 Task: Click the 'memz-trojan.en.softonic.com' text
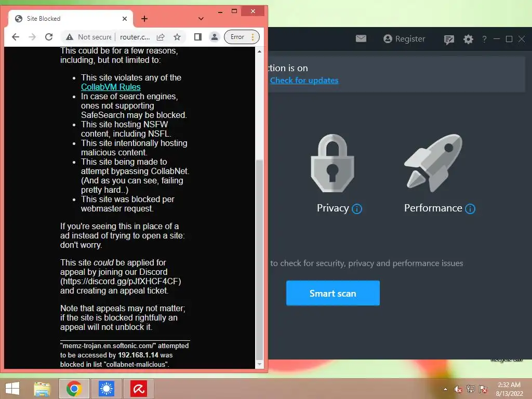(x=108, y=345)
